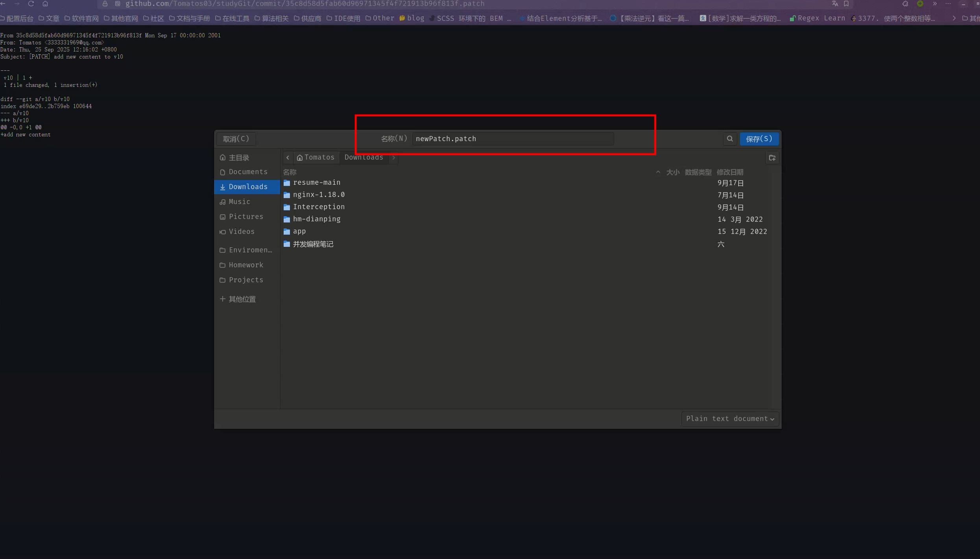Expand the bookmarks bar overflow chevron
The image size is (980, 559).
954,18
